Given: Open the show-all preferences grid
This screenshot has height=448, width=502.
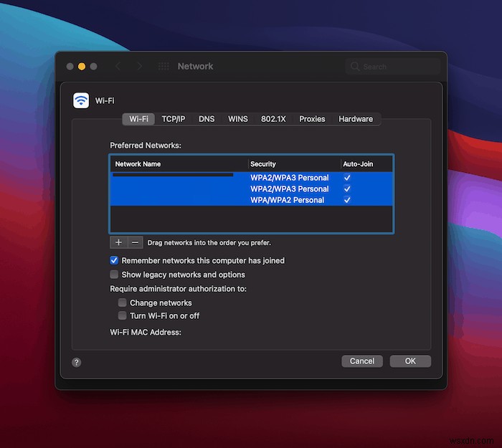Looking at the screenshot, I should 164,66.
